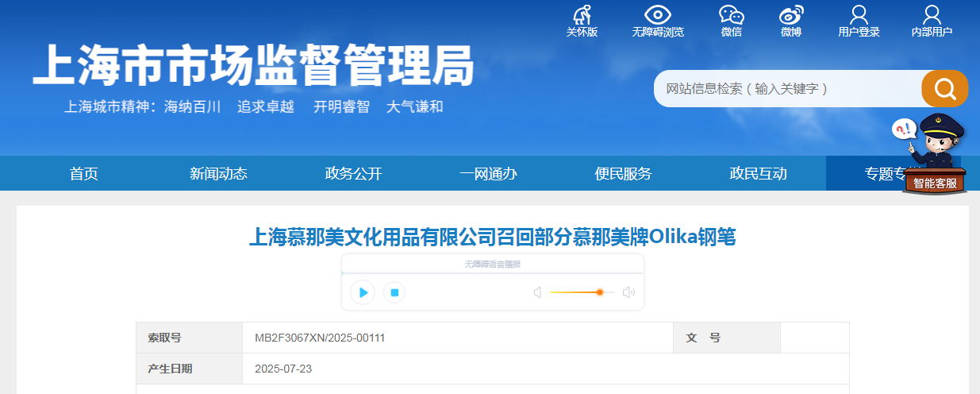Select 政务公开 in the navigation bar
The image size is (980, 394).
(x=354, y=174)
